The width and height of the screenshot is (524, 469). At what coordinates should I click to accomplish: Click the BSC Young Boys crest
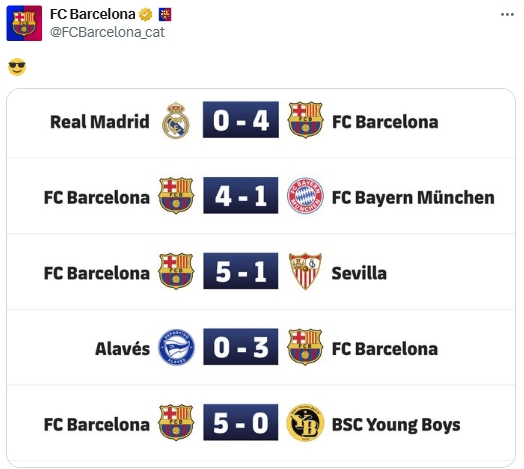(305, 423)
